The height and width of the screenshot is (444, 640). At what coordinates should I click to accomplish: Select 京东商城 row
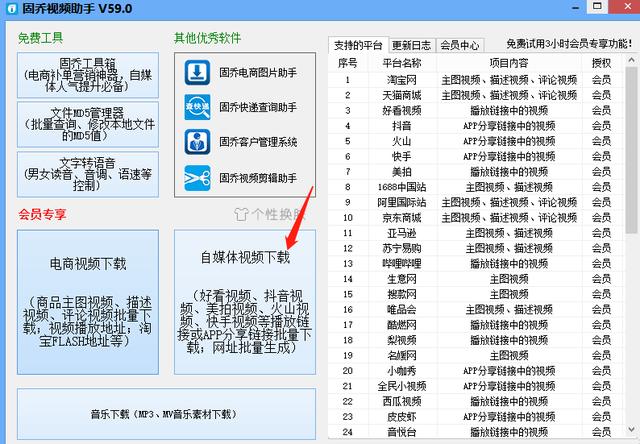pyautogui.click(x=476, y=218)
